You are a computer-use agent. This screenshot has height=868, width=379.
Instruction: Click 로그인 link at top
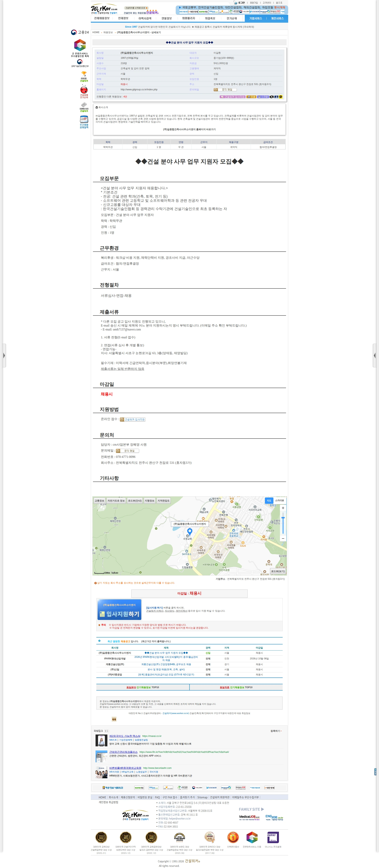click(241, 3)
